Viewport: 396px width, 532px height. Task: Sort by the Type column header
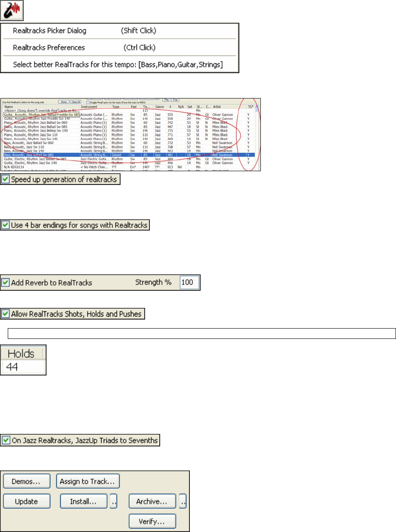120,107
